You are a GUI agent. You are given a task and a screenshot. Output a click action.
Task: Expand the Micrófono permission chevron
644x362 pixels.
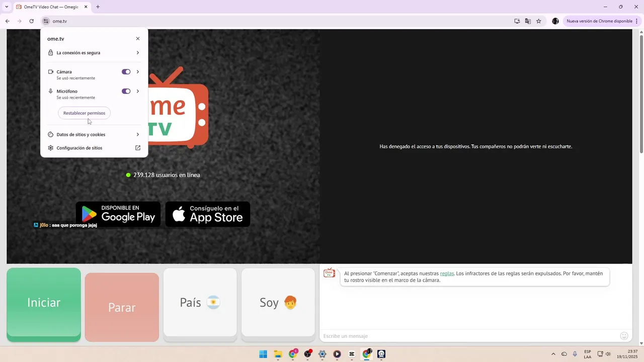pyautogui.click(x=138, y=92)
